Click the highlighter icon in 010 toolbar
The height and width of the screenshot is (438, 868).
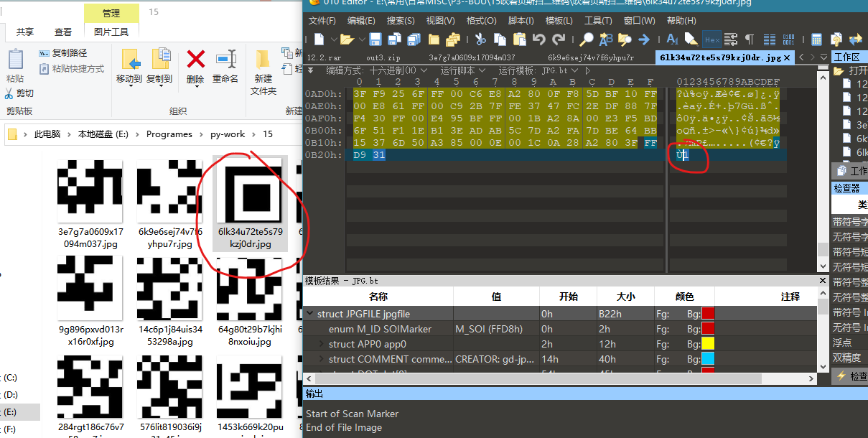(x=691, y=39)
